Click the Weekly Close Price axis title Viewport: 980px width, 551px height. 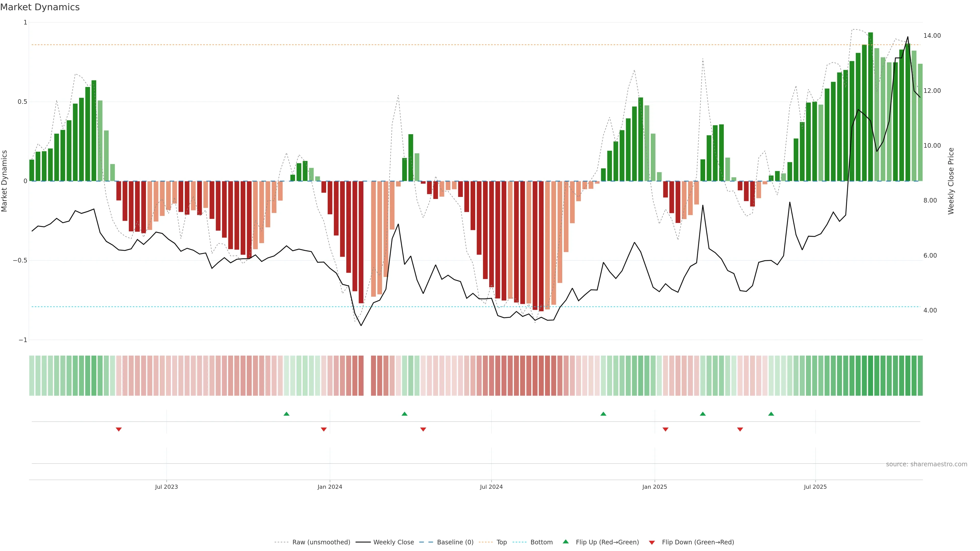[x=951, y=181]
